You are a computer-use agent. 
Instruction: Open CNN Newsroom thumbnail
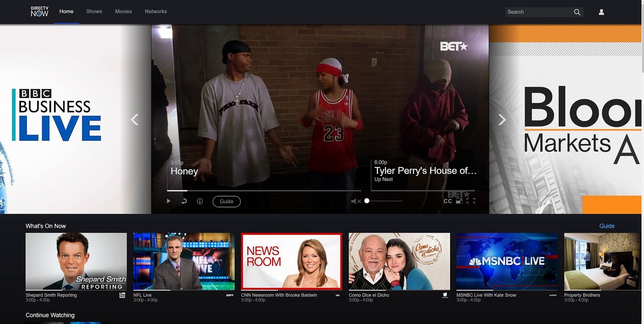tap(292, 261)
